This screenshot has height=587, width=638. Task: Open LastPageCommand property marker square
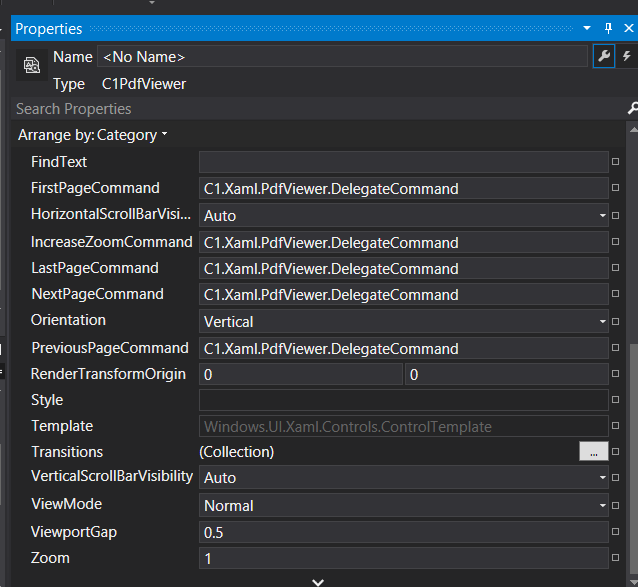[615, 268]
